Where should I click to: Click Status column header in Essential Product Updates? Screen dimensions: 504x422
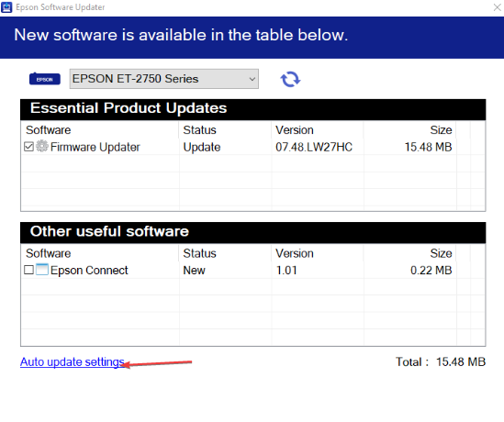(x=199, y=130)
